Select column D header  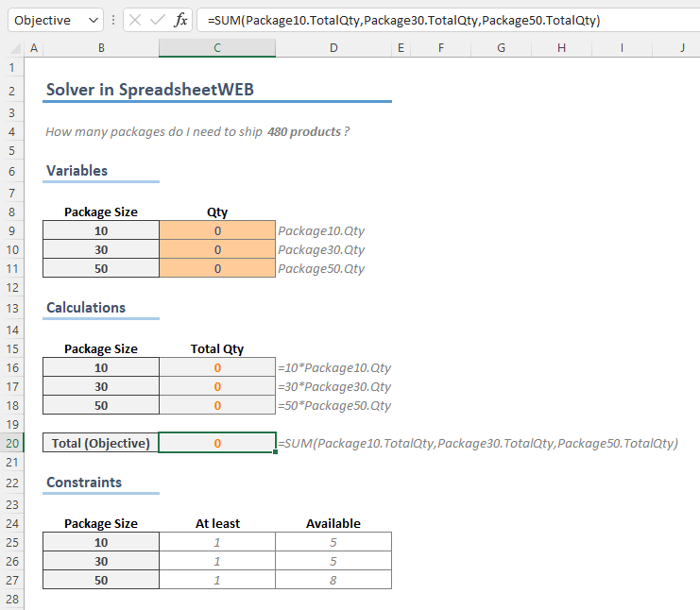click(333, 48)
